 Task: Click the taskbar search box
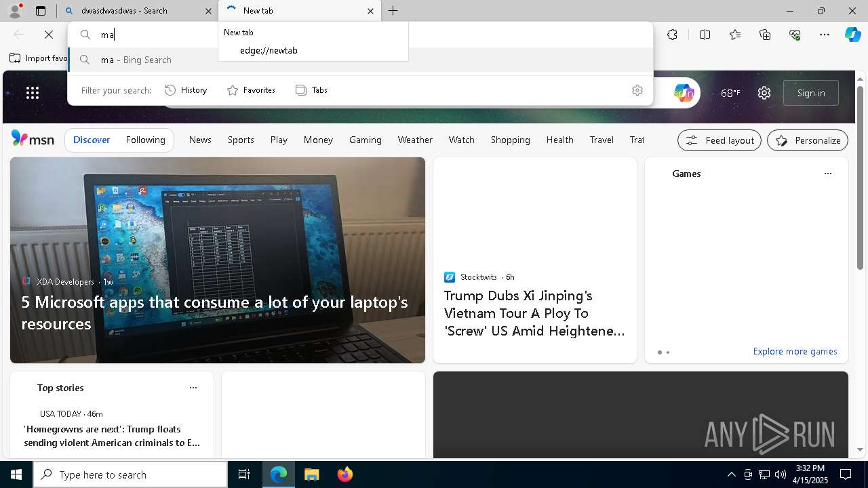point(130,474)
